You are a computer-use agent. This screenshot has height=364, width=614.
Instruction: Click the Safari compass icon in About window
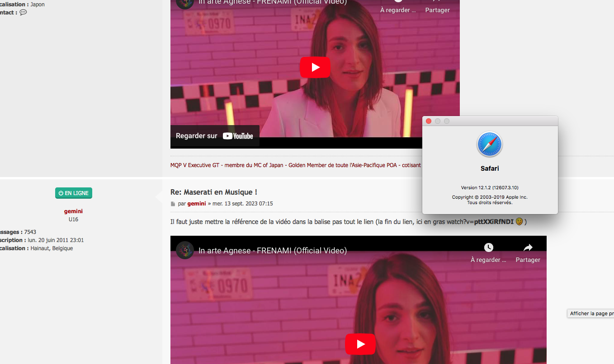(x=490, y=145)
